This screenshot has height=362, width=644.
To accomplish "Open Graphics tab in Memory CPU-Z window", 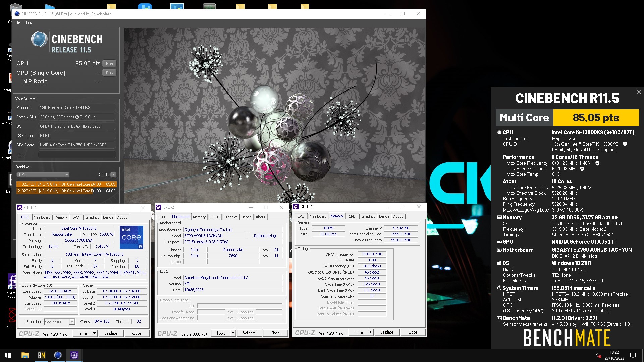I will click(x=368, y=216).
